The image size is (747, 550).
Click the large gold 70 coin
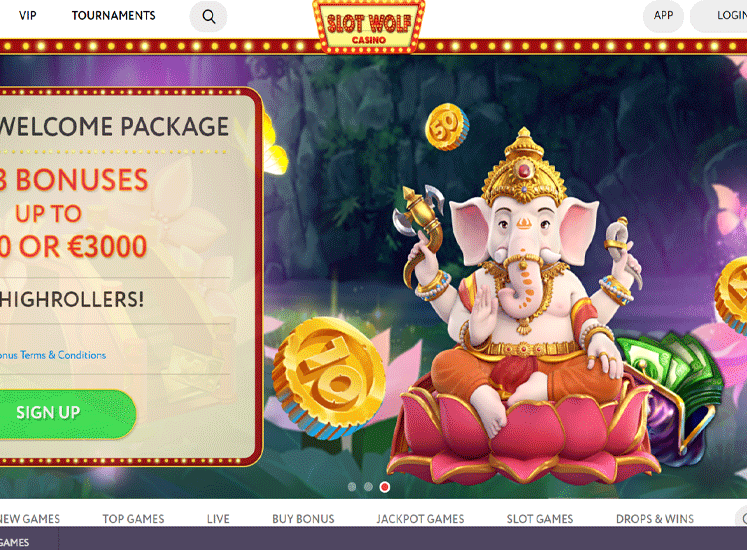tap(329, 377)
